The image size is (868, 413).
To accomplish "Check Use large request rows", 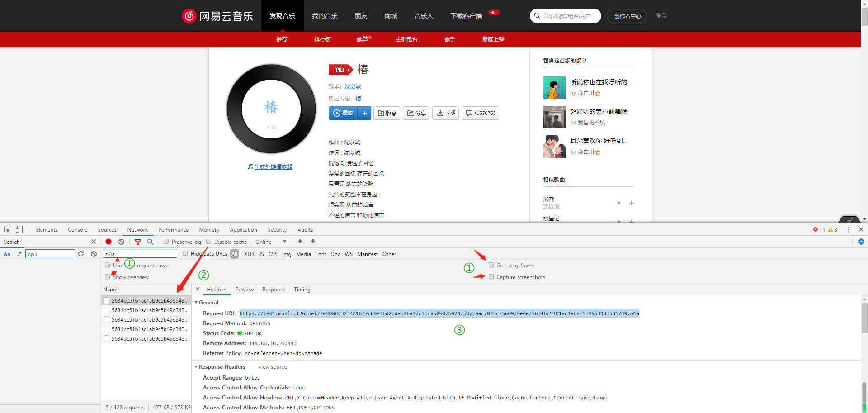I will coord(108,265).
